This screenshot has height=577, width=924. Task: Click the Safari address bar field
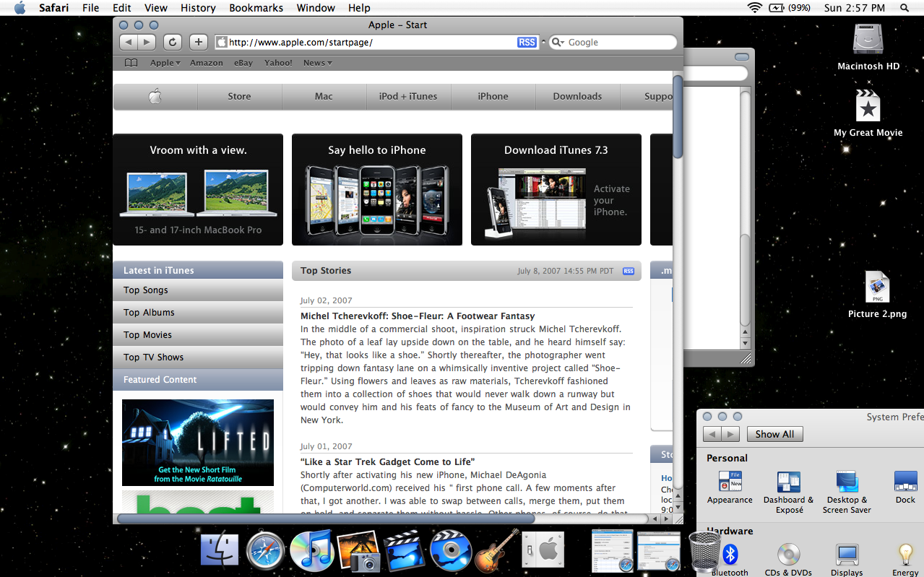[x=376, y=43]
